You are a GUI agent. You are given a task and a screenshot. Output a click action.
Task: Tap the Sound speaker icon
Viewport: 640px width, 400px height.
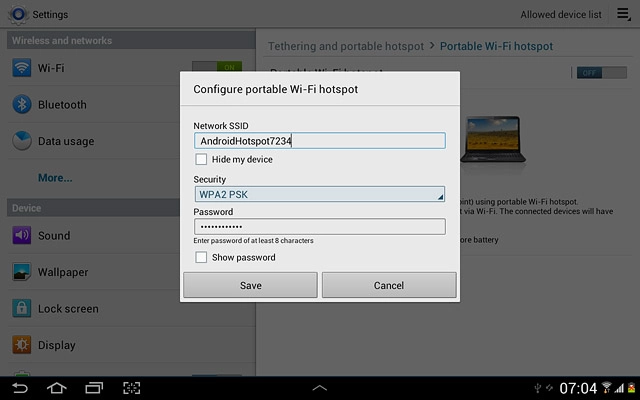22,236
